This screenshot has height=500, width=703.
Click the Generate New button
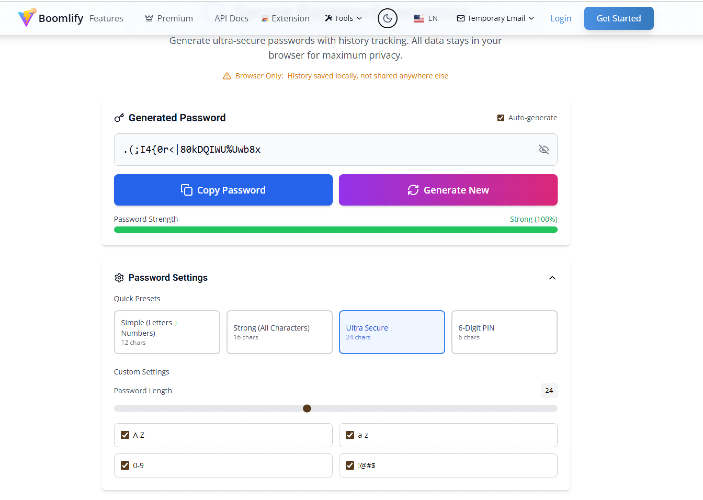pos(448,190)
